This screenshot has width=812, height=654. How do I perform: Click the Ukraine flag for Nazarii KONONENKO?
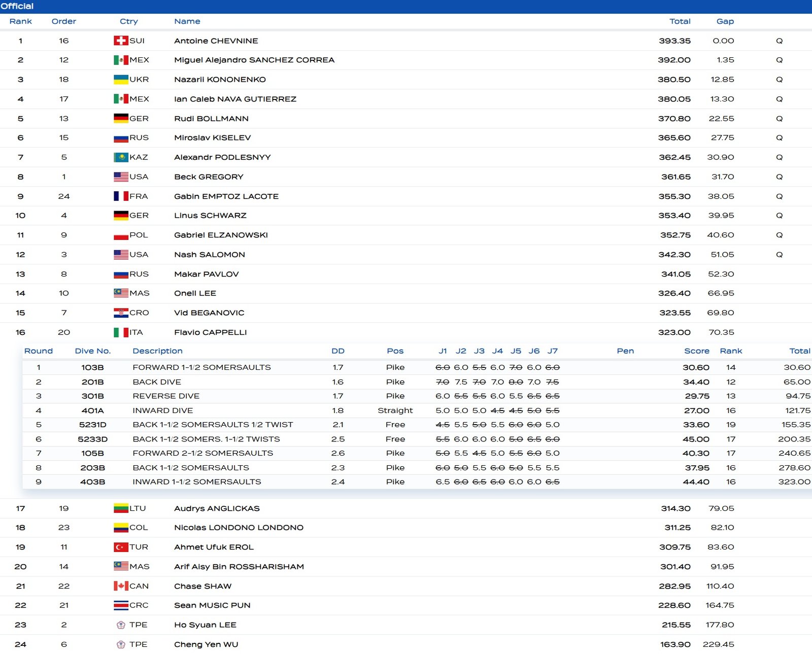[x=121, y=79]
